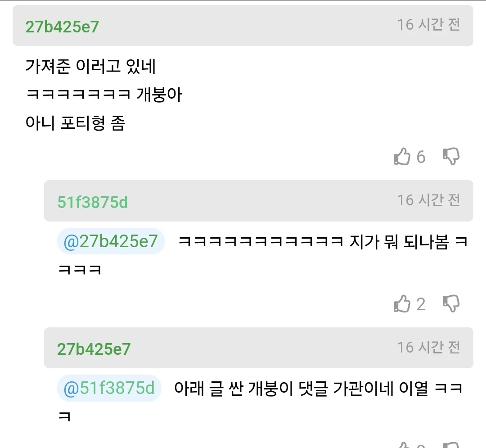Thumbs-down the reply by 51f3875d
The image size is (486, 448).
[x=451, y=304]
